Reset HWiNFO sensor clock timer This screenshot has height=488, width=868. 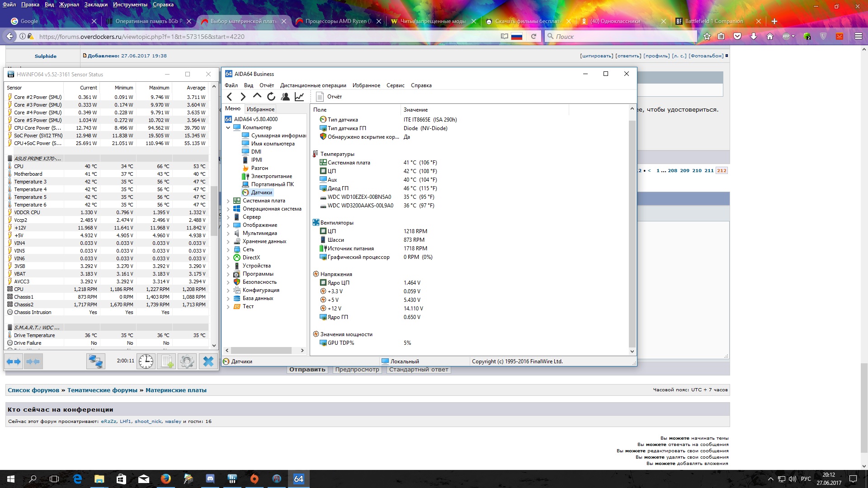click(146, 361)
